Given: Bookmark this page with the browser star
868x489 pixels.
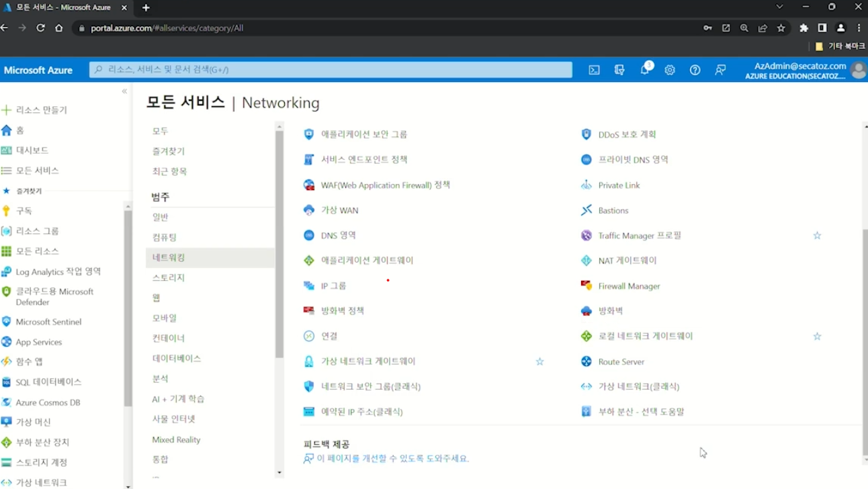Looking at the screenshot, I should pyautogui.click(x=781, y=28).
